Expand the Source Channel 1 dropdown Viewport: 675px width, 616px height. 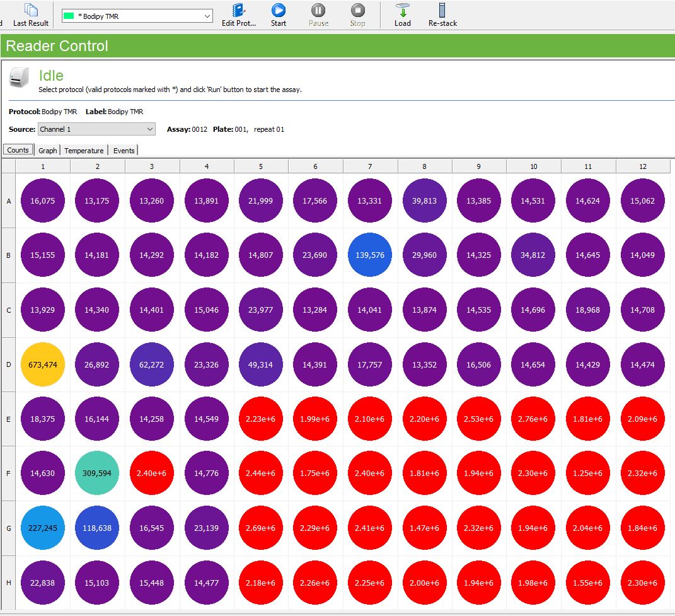(96, 129)
